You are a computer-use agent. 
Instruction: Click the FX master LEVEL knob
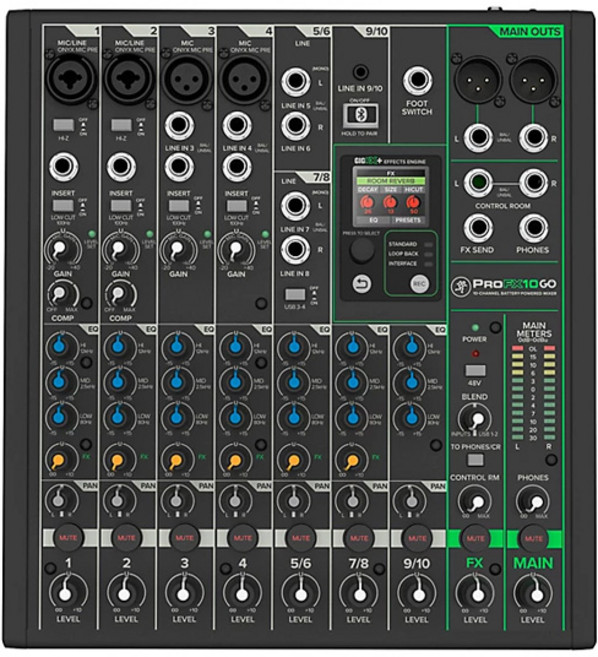475,593
